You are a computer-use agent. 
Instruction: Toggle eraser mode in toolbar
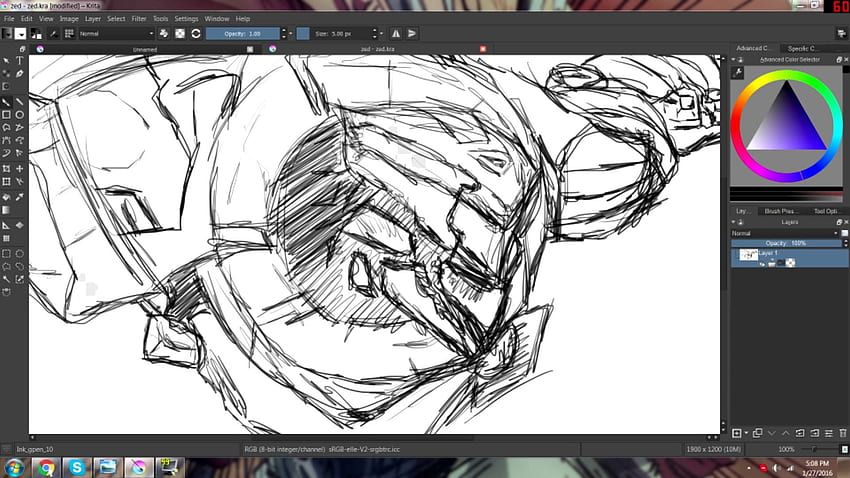(164, 34)
